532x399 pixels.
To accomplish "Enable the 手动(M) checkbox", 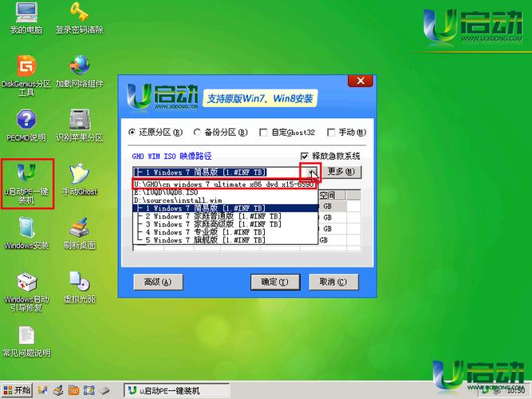I will point(331,132).
